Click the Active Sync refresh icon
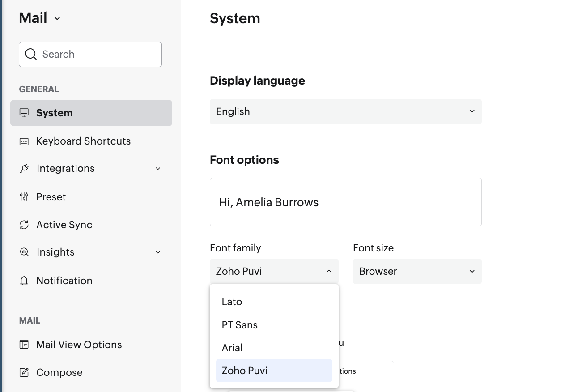Viewport: 578px width, 392px height. (24, 225)
